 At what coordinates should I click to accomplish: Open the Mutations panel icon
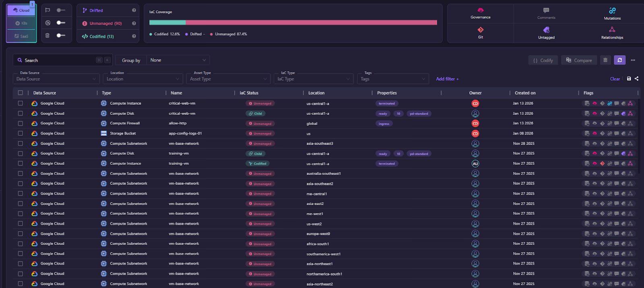click(x=612, y=10)
